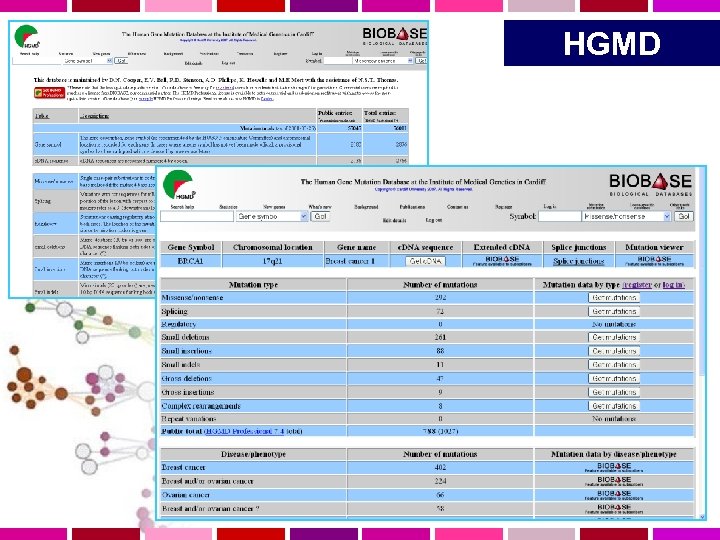Screen dimensions: 720x540
Task: Get mutations for Complex rearrangements row
Action: pyautogui.click(x=614, y=406)
